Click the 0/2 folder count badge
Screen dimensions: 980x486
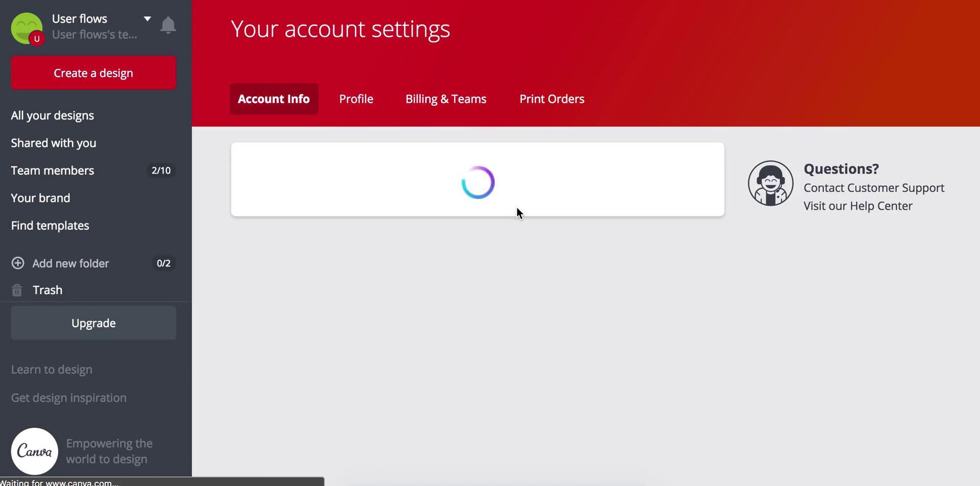[x=164, y=263]
